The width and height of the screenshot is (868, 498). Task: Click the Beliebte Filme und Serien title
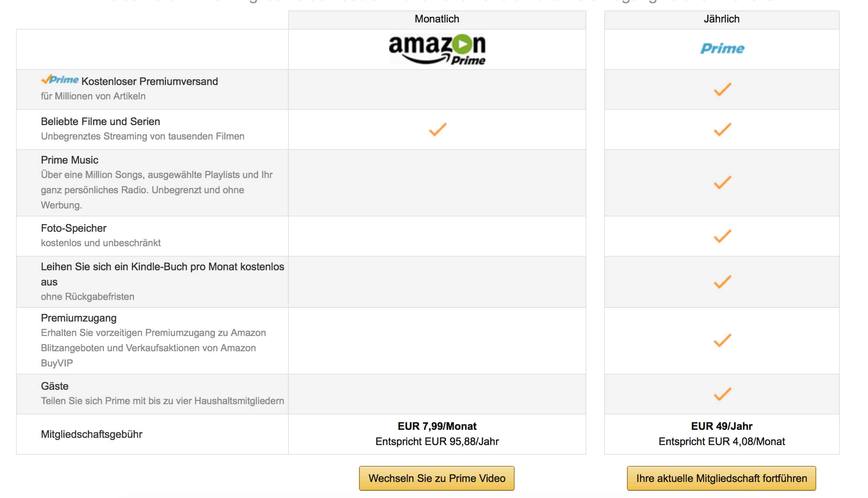pyautogui.click(x=100, y=121)
